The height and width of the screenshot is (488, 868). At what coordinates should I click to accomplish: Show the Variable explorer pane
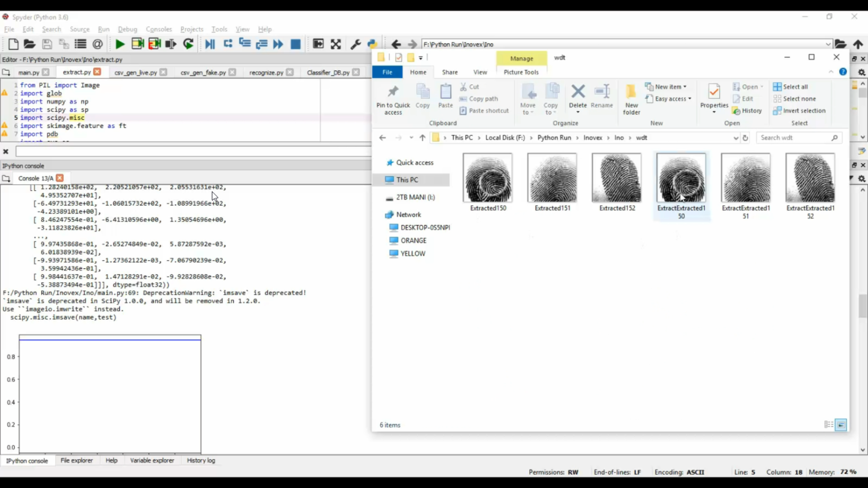(x=152, y=460)
